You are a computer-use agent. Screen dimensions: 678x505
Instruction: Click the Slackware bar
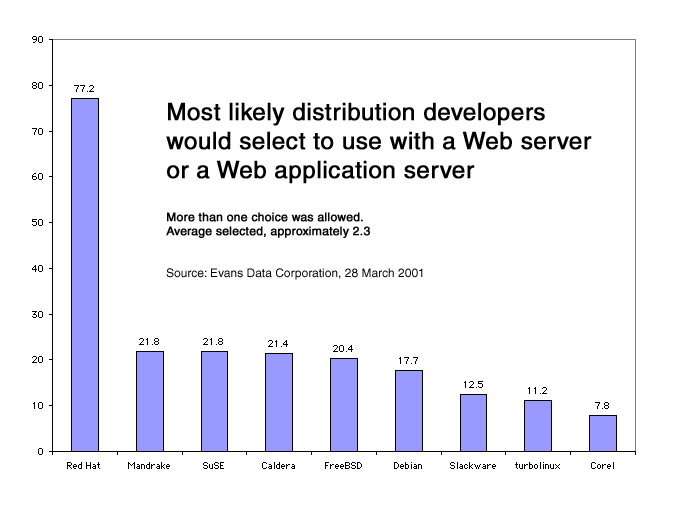pyautogui.click(x=473, y=422)
